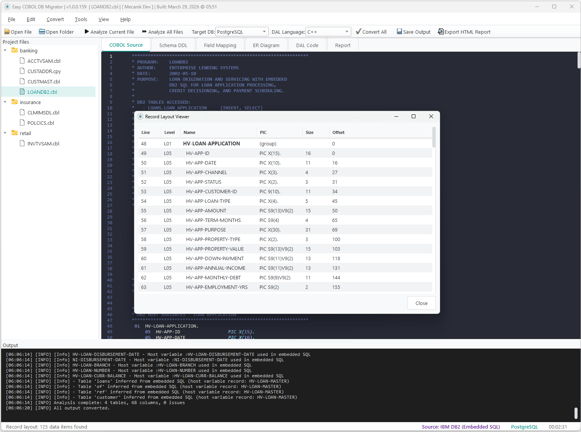Click the POLCICS.cbl file icon
581x432 pixels.
click(22, 123)
